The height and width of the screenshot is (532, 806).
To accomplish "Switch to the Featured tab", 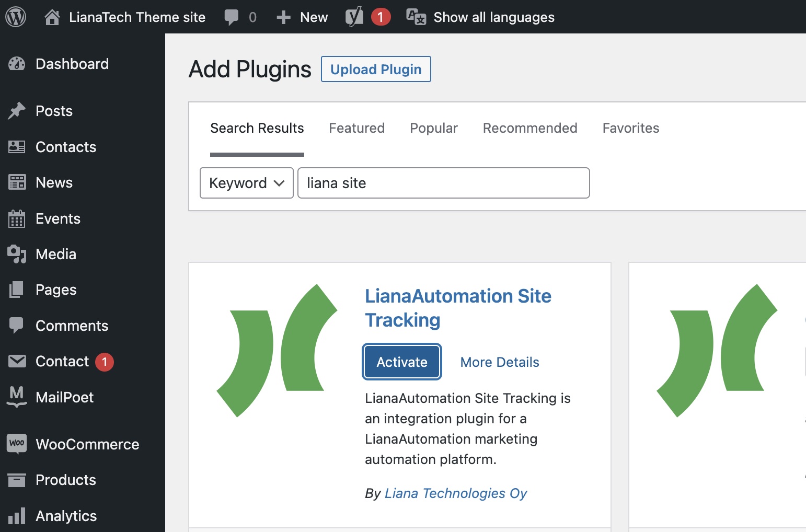I will 357,128.
